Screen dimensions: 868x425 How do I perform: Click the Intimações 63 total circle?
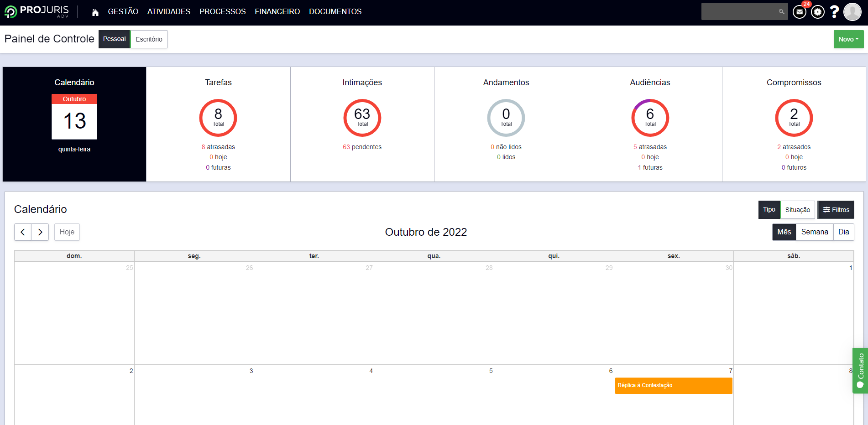point(362,118)
